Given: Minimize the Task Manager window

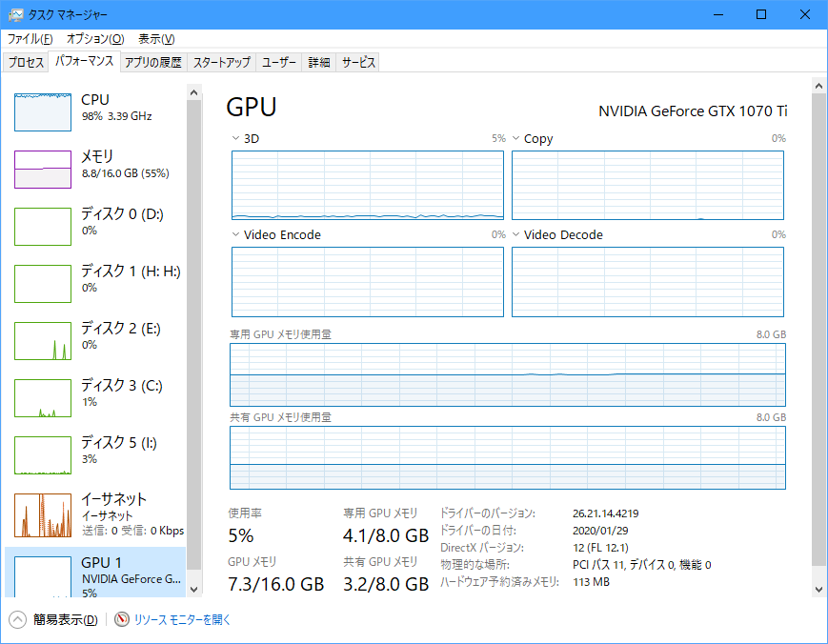Looking at the screenshot, I should [718, 14].
